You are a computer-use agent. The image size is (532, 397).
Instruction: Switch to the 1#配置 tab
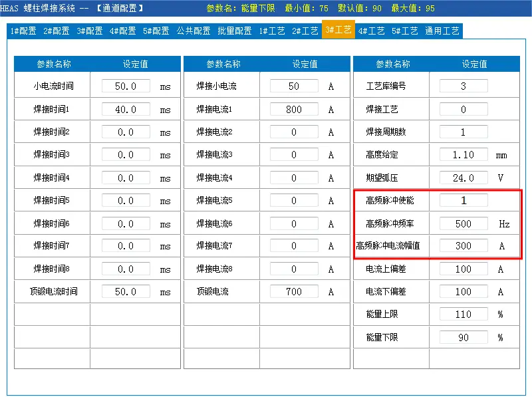(23, 31)
